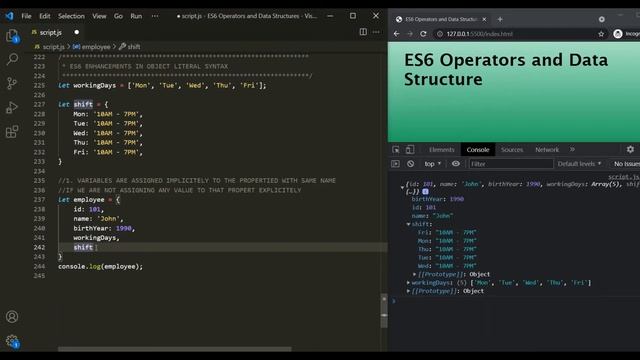Viewport: 640px width, 360px height.
Task: Close the ES6 Operators browser tab
Action: tap(484, 19)
